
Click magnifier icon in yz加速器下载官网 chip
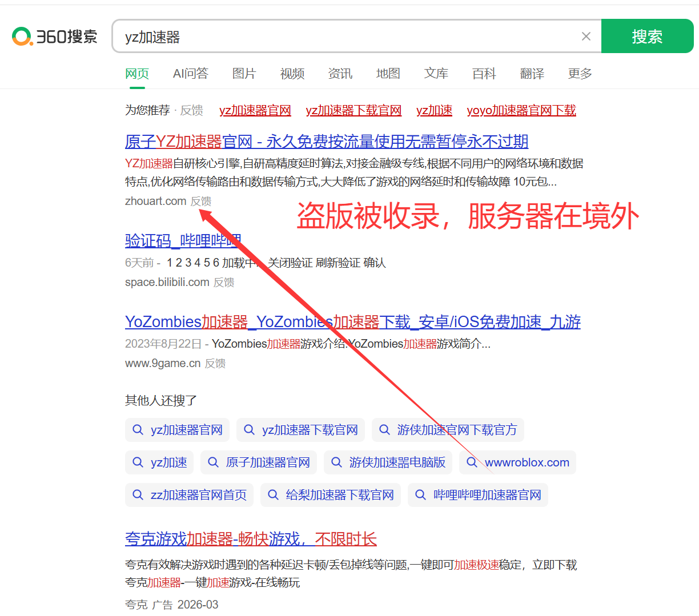pyautogui.click(x=249, y=430)
